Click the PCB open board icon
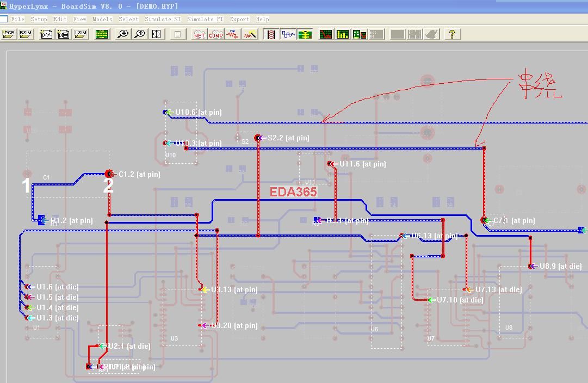This screenshot has height=383, width=588. pyautogui.click(x=9, y=34)
